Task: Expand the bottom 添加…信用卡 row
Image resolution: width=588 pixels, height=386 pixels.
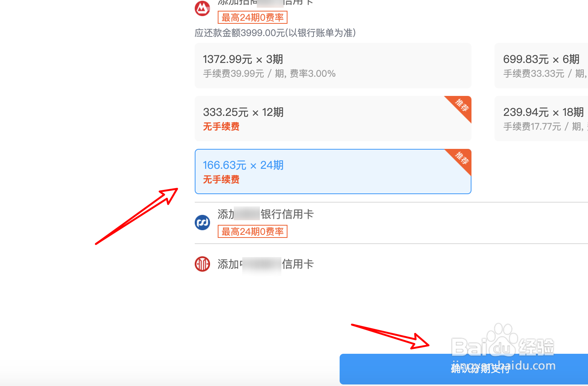Action: 391,264
